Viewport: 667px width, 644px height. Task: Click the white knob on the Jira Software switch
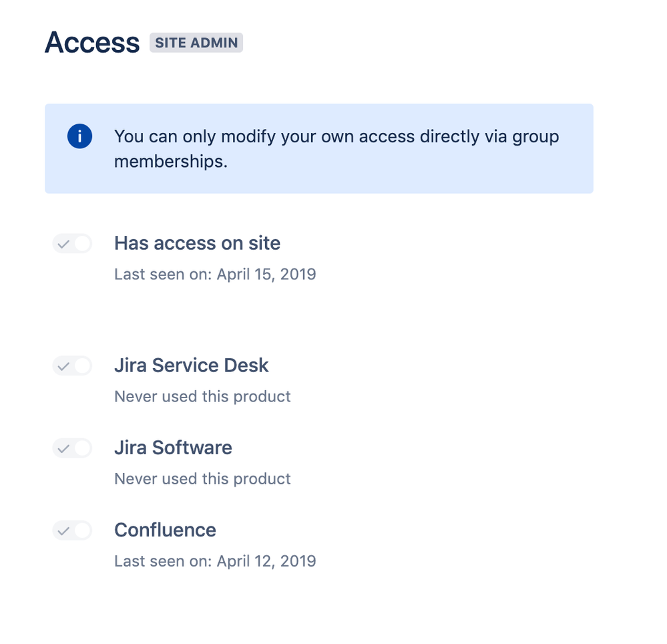pos(82,448)
